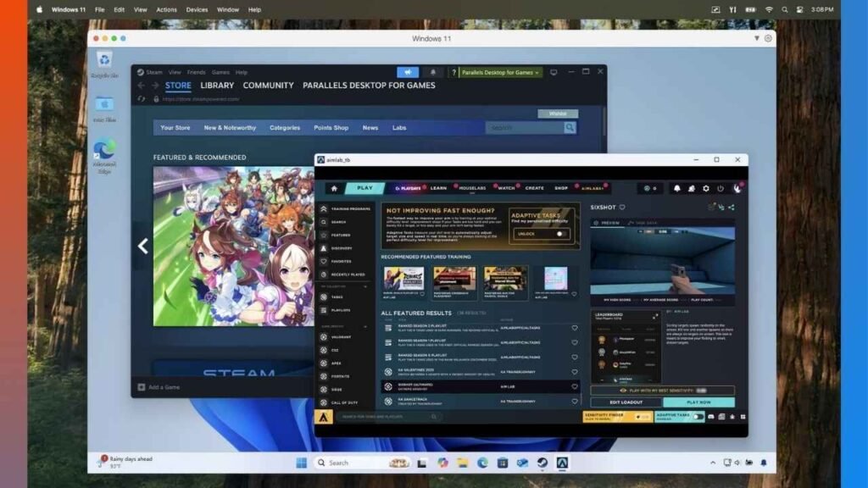
Task: Click the Steam store search magnifier
Action: point(570,128)
